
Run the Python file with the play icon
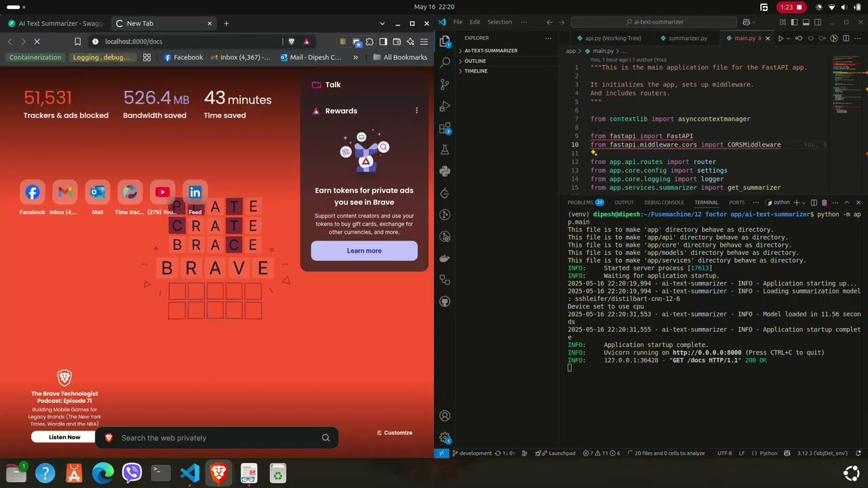tap(780, 38)
